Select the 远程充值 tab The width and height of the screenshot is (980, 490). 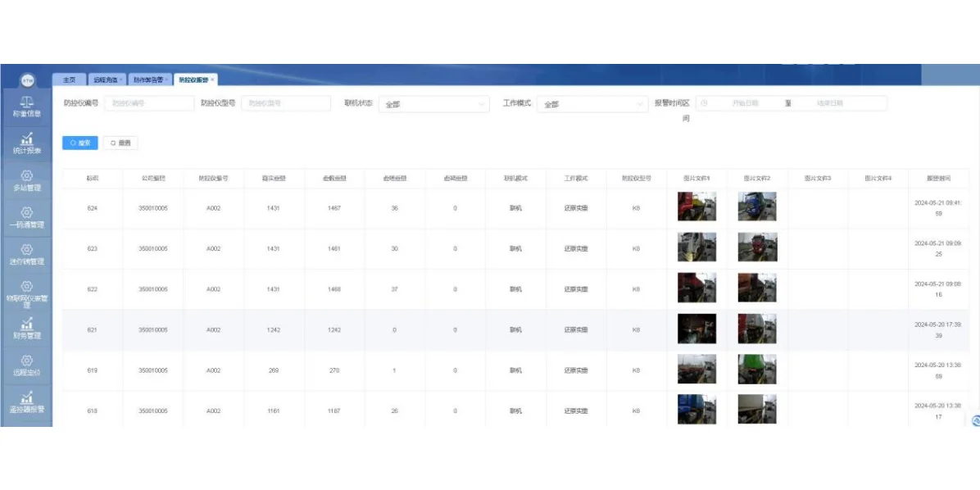coord(107,79)
